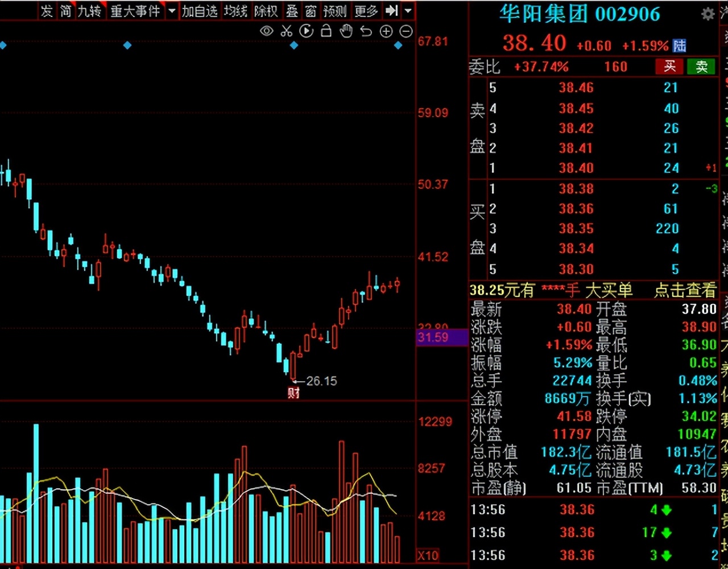728x569 pixels.
Task: Click the 最高 value 38.90
Action: (699, 327)
